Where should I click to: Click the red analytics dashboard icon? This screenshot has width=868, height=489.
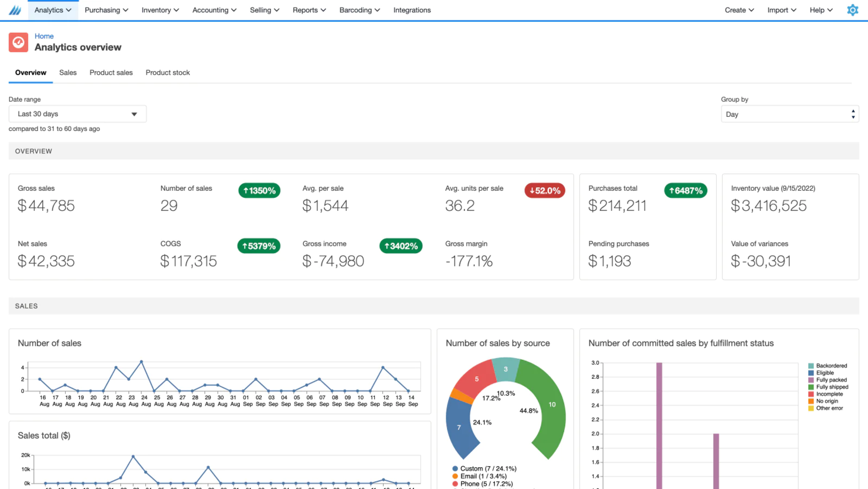[x=18, y=42]
